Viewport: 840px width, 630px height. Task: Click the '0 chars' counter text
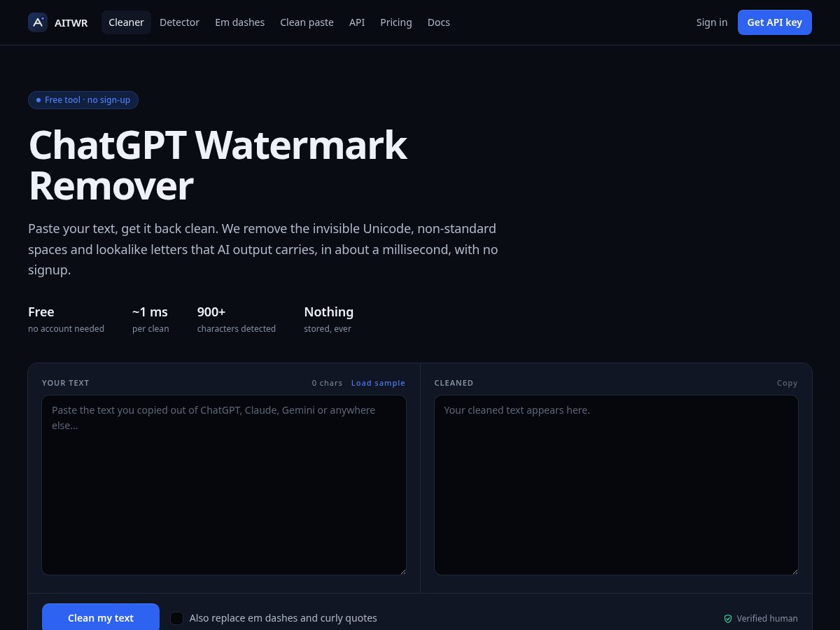[328, 383]
